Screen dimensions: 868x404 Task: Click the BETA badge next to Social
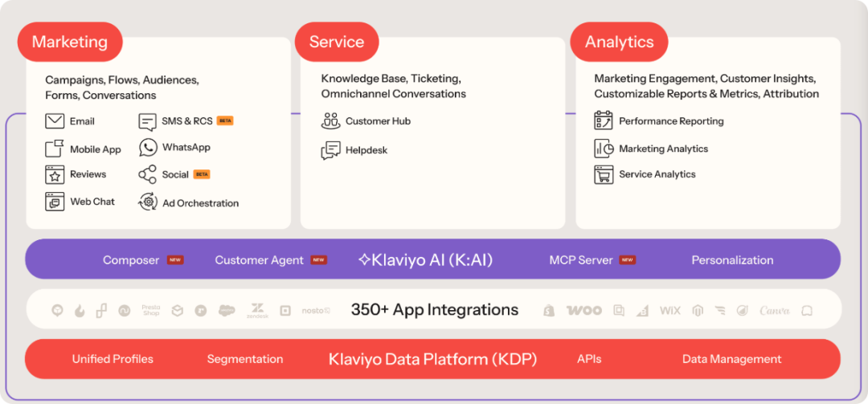[x=202, y=174]
